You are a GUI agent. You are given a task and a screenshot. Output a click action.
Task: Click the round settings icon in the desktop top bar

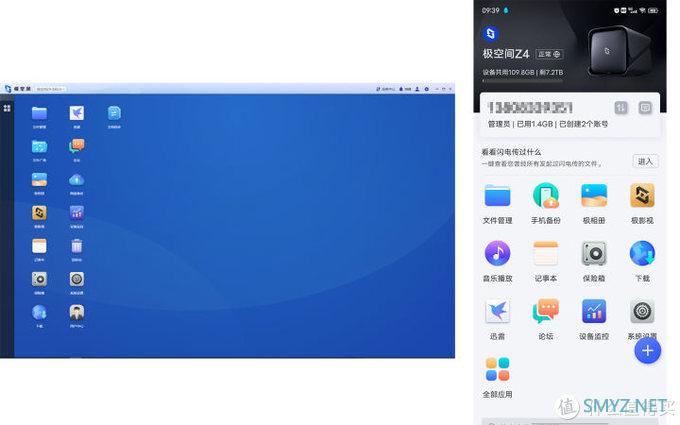click(x=426, y=89)
